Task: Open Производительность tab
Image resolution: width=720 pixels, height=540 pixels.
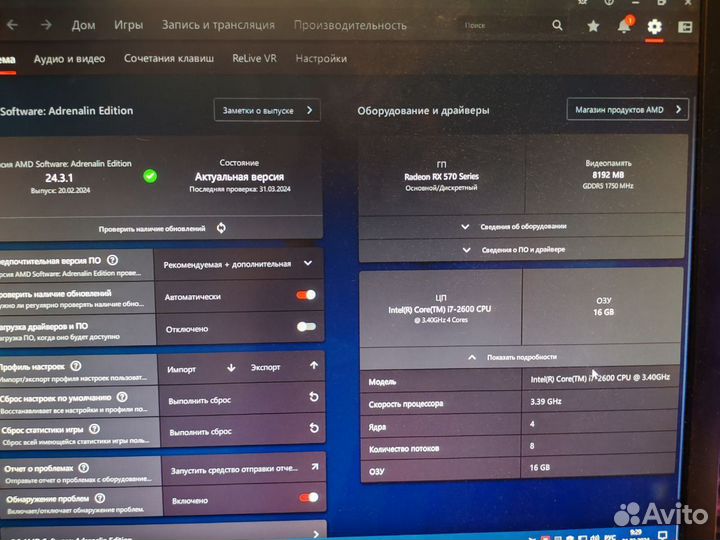Action: click(350, 25)
